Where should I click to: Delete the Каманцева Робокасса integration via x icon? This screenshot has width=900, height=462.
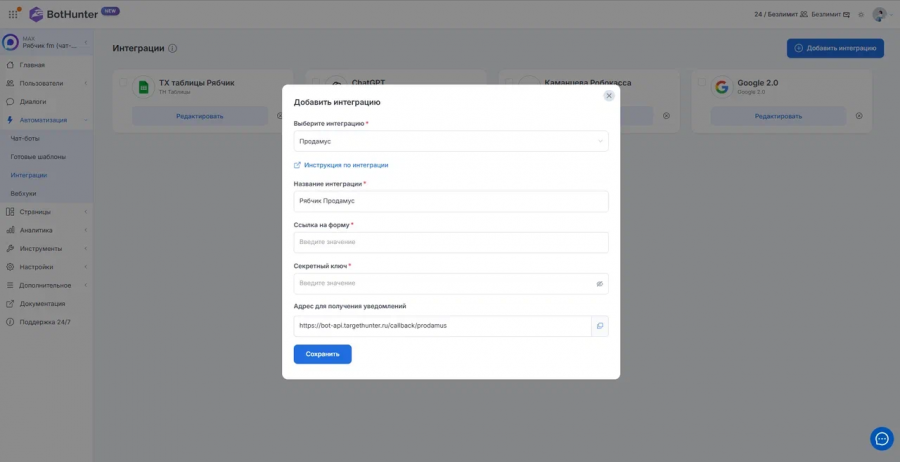click(x=666, y=116)
